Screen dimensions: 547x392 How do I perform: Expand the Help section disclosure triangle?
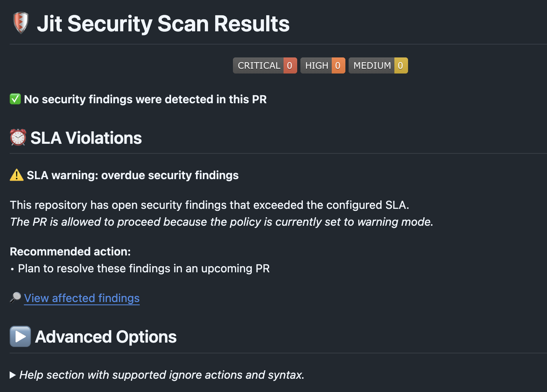click(12, 375)
